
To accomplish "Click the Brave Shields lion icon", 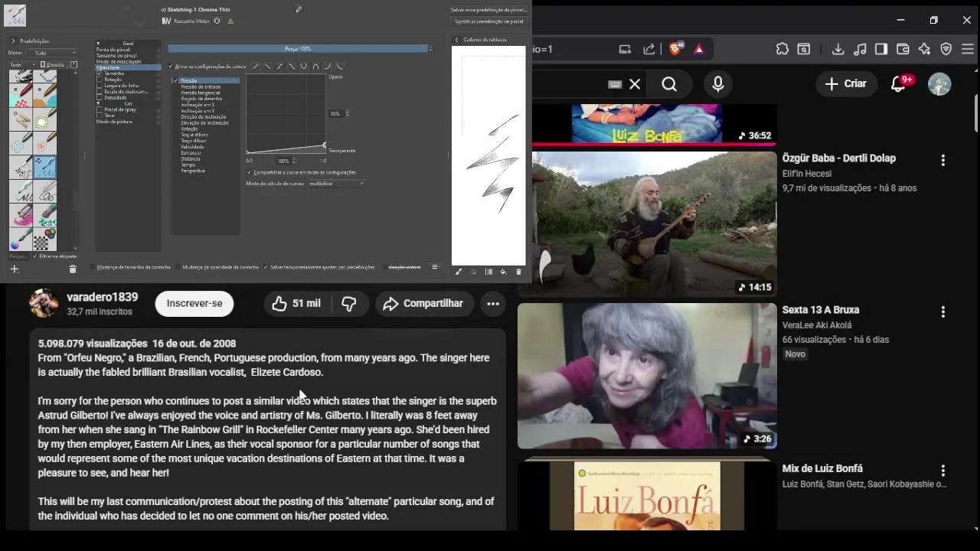I will 675,49.
